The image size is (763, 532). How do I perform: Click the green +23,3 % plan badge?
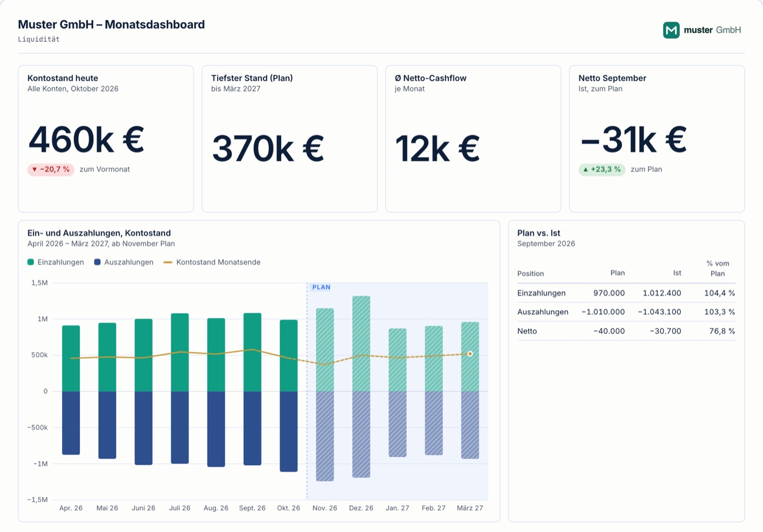click(602, 170)
